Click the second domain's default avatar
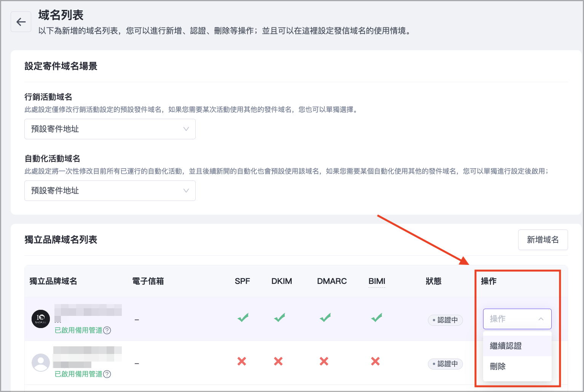 [x=41, y=363]
